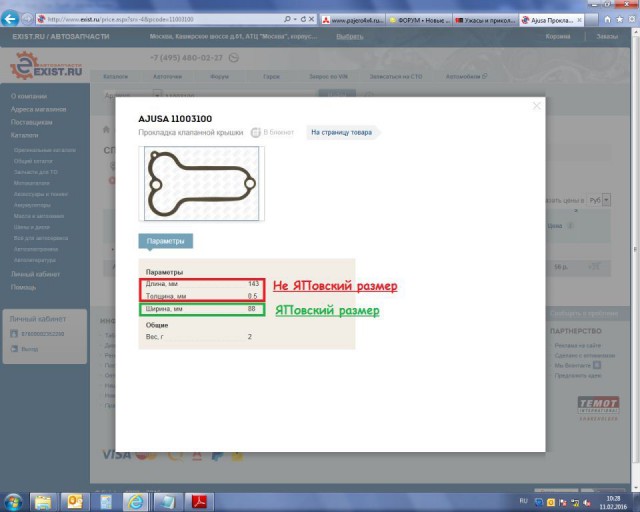Screen dimensions: 640x512
Task: Switch to the www.pajero4x4.ru tab
Action: tap(353, 20)
